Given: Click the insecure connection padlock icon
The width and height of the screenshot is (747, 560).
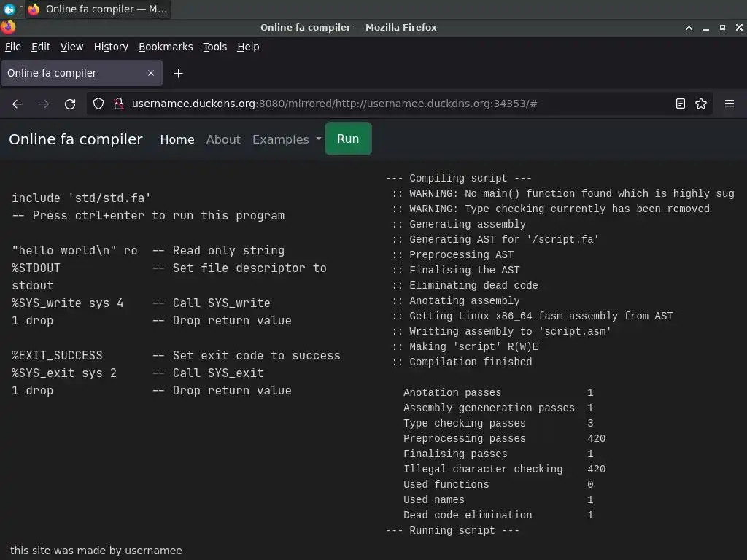Looking at the screenshot, I should 119,104.
